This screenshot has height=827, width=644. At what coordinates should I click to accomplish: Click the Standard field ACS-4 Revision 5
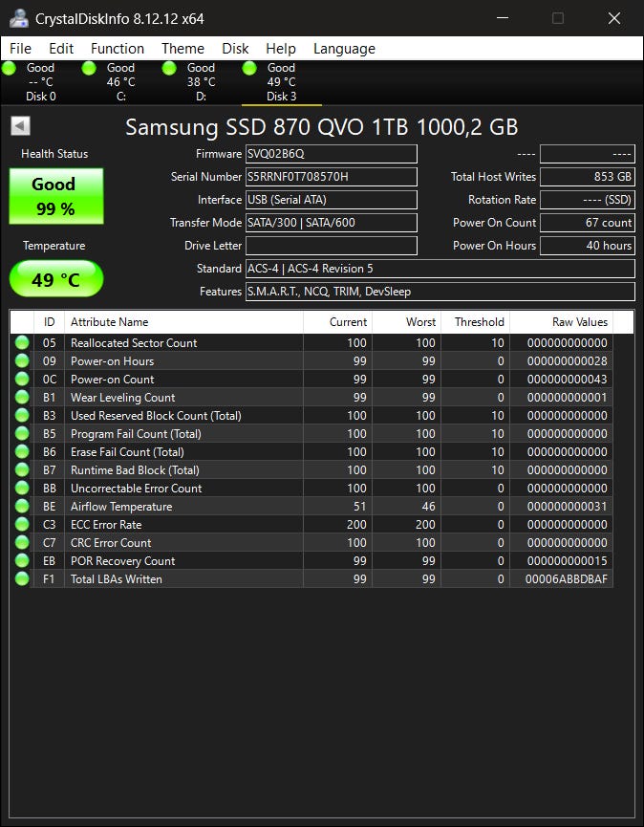tap(440, 269)
